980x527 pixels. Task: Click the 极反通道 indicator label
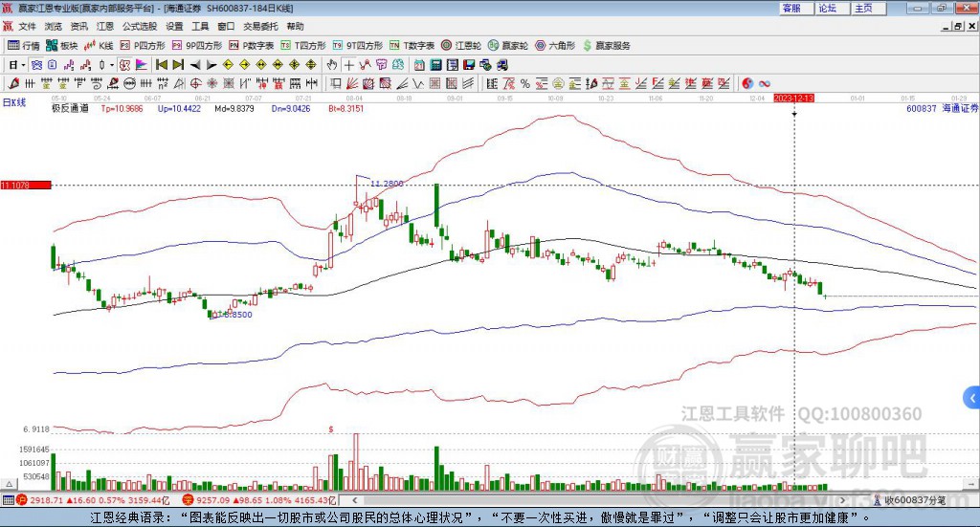[x=70, y=109]
